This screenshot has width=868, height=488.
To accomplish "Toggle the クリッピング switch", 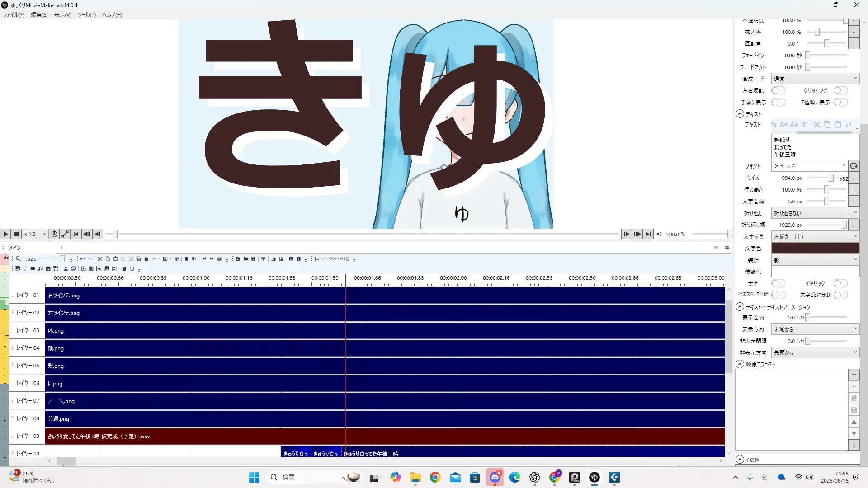I will click(x=840, y=90).
